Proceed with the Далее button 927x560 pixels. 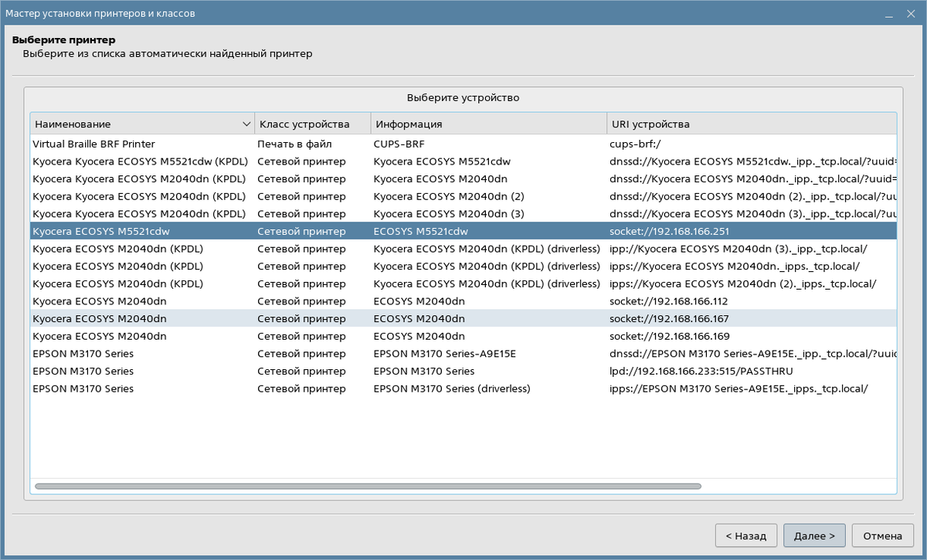coord(814,535)
